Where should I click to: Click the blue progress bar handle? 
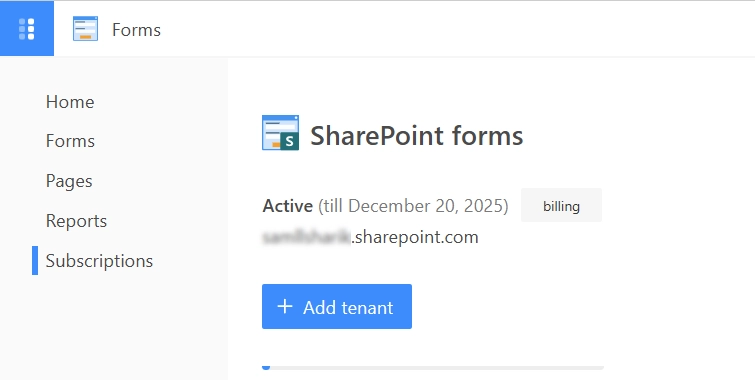click(266, 367)
